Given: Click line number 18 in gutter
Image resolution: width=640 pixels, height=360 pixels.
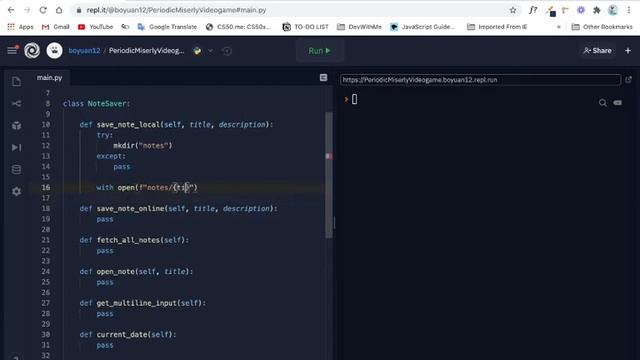Looking at the screenshot, I should 46,209.
